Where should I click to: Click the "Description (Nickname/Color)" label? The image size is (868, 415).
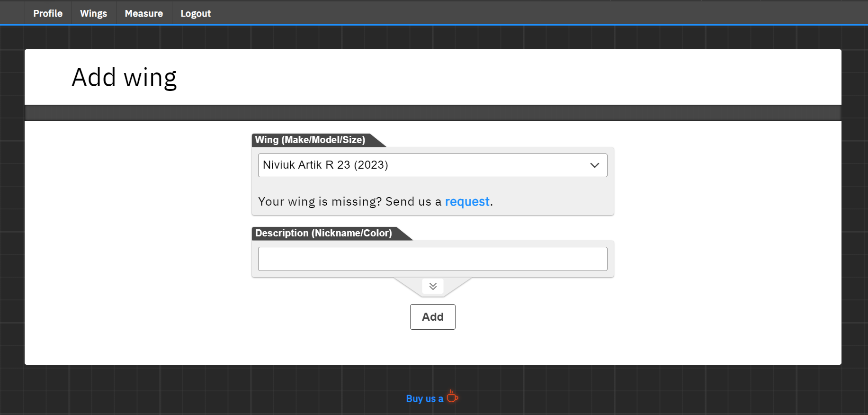coord(323,233)
